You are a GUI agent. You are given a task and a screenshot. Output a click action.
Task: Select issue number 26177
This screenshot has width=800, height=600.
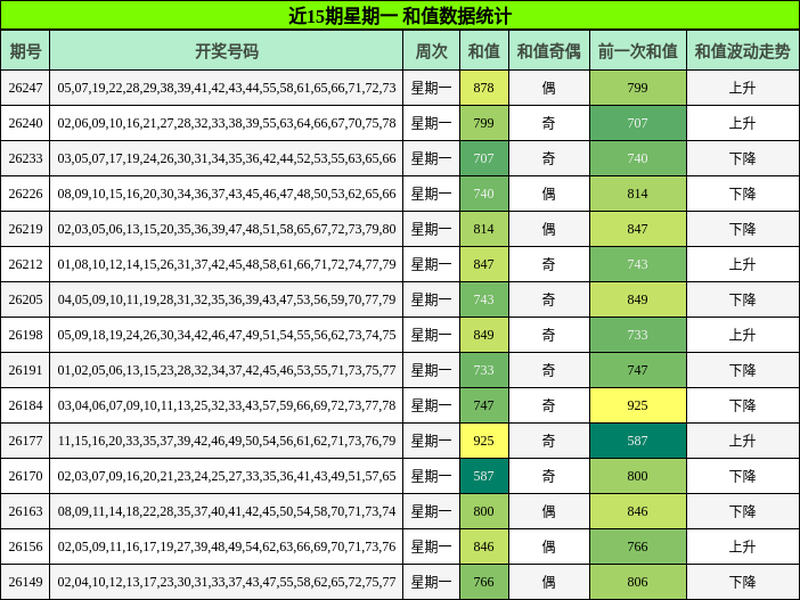point(25,440)
